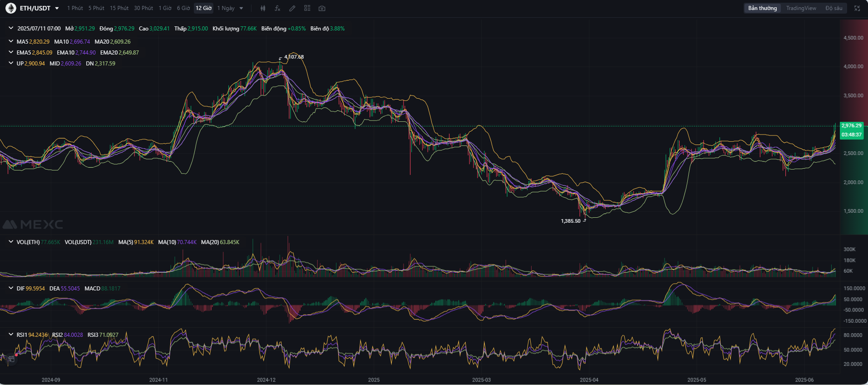This screenshot has height=385, width=868.
Task: Select the 15 Phút timeframe
Action: [x=119, y=8]
